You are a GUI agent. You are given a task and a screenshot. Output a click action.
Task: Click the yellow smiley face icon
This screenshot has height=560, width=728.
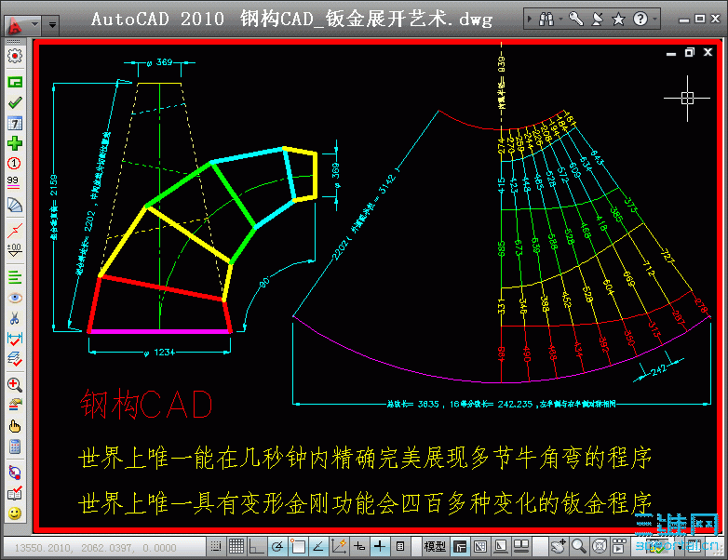[15, 513]
